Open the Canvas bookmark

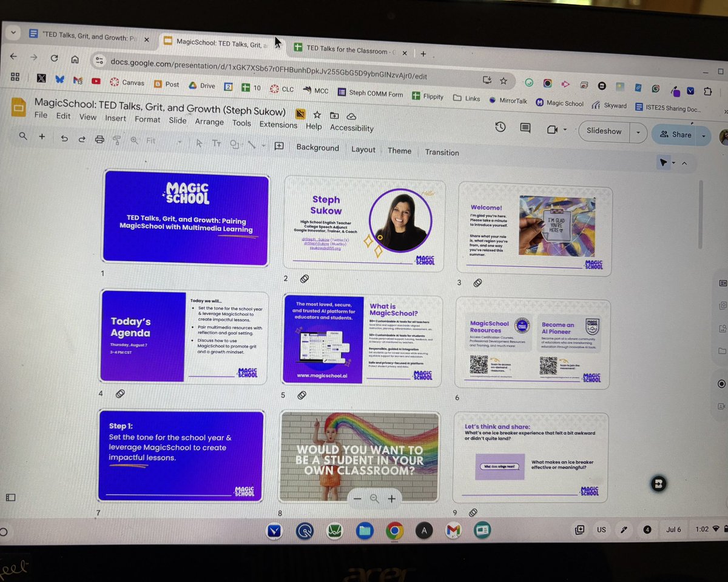127,82
